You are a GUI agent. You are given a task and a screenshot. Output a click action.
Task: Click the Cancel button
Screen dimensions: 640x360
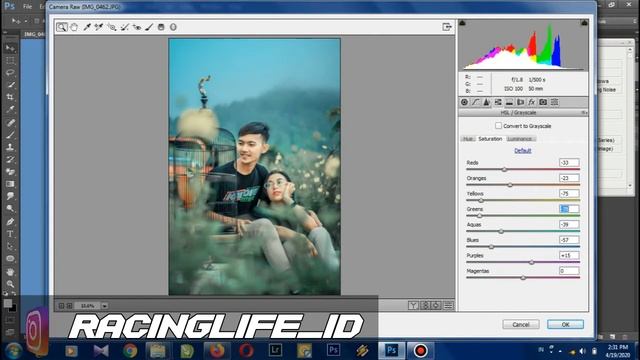point(521,324)
